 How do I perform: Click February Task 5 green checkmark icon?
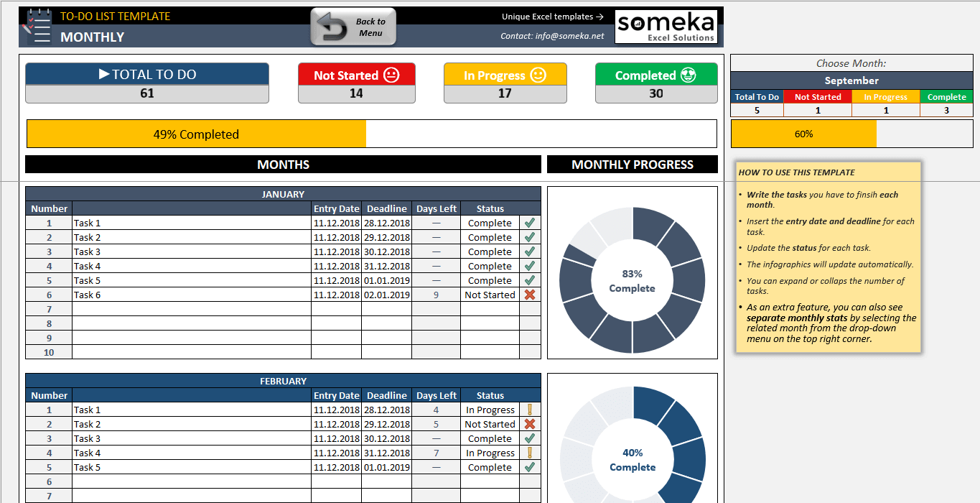coord(530,467)
